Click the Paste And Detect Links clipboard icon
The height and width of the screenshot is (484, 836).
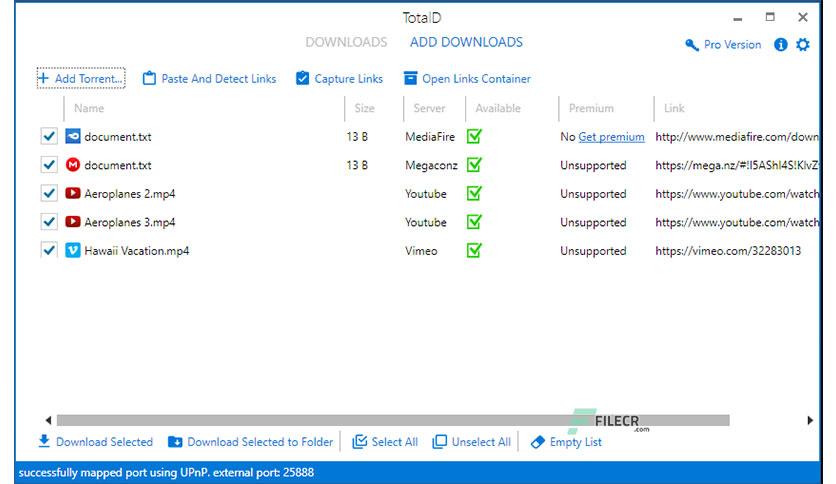coord(149,78)
